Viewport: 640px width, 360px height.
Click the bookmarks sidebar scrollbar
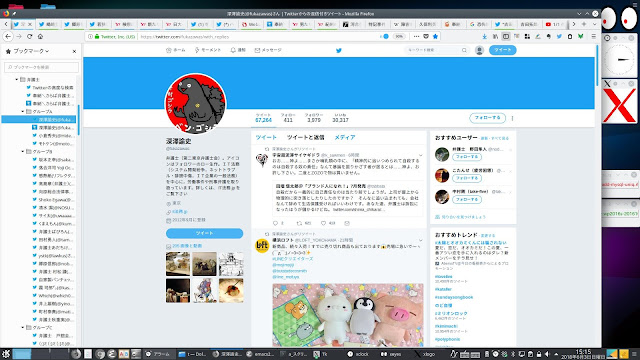point(78,120)
